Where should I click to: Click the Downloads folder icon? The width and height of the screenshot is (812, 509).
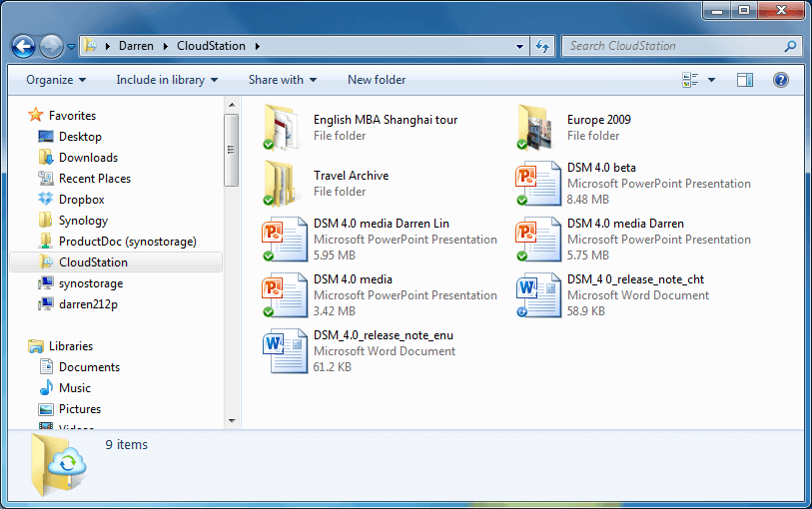46,158
